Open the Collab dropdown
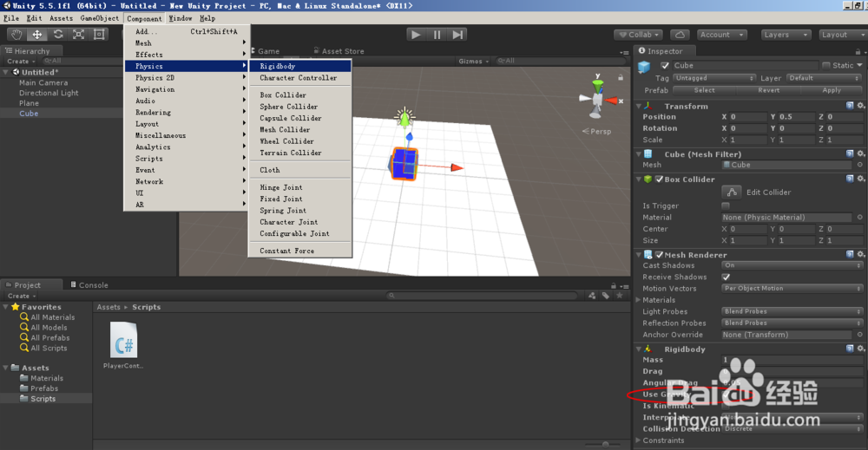The width and height of the screenshot is (868, 450). [x=639, y=35]
